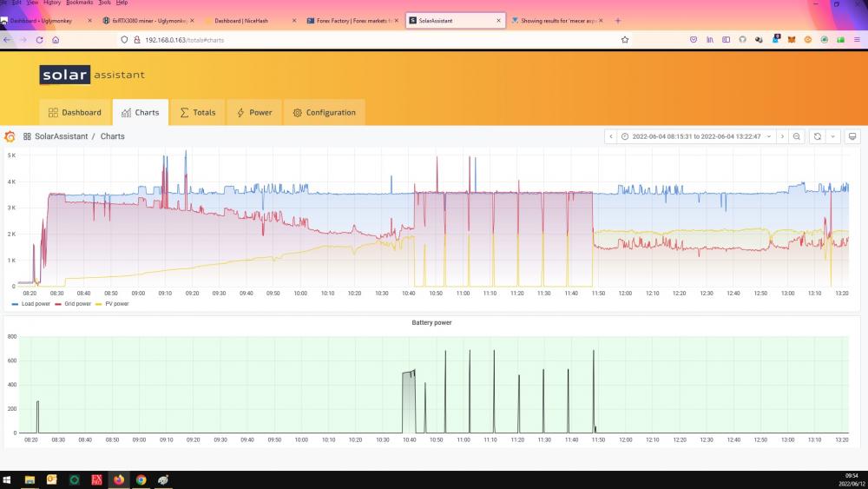Screen dimensions: 868x489
Task: Open the Firefox library icon
Action: (x=710, y=40)
